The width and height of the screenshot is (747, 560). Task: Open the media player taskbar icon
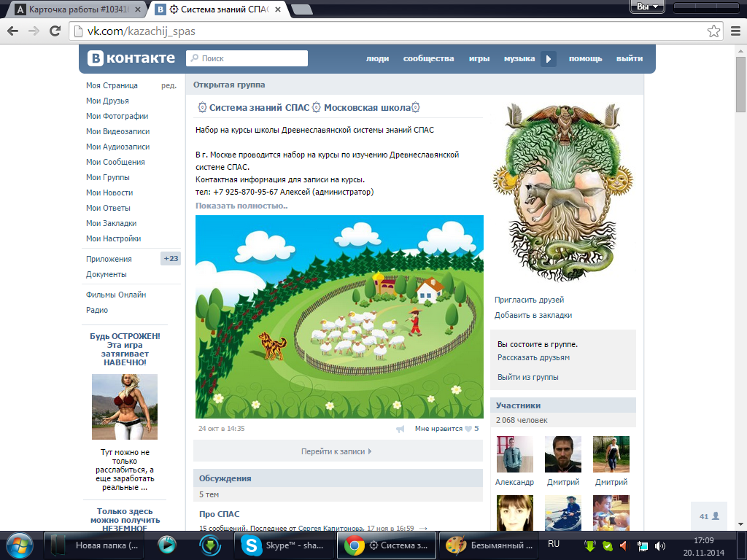click(x=167, y=545)
